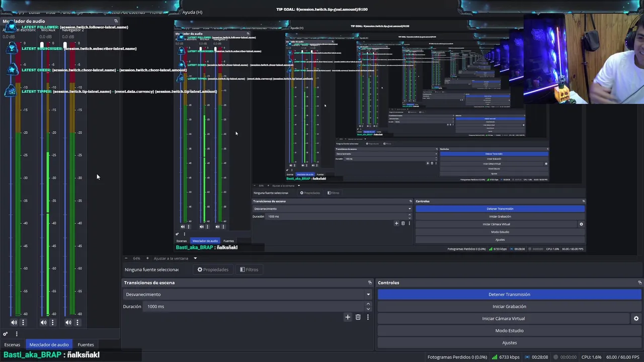
Task: Float the Mezclador de audio dock
Action: pyautogui.click(x=116, y=21)
